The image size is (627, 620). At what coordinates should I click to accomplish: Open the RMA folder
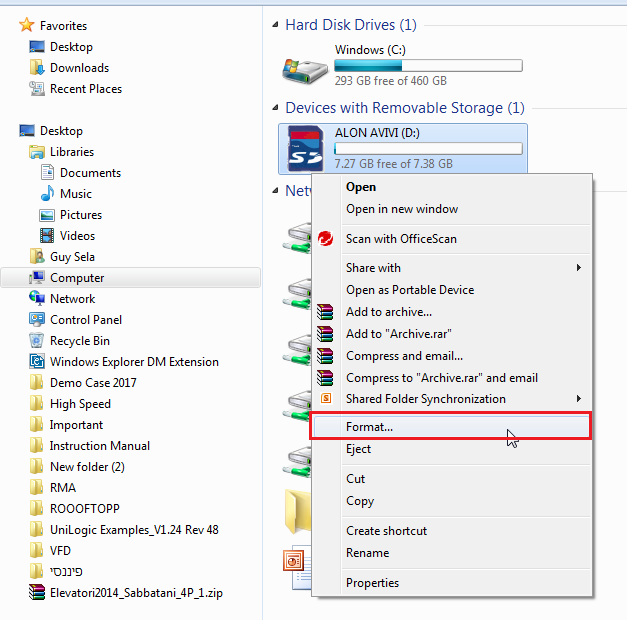pos(63,488)
